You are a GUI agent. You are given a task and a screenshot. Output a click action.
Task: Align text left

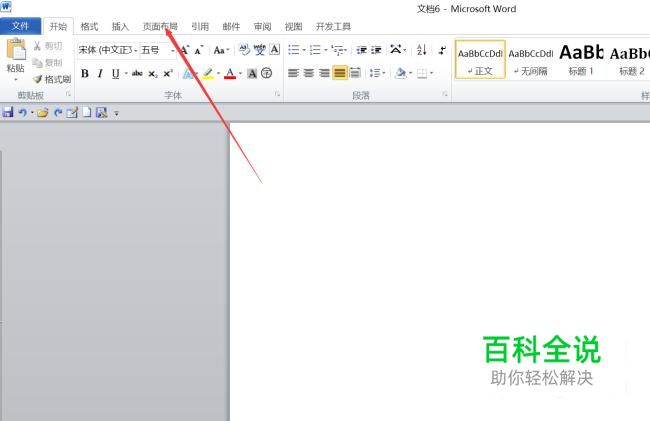293,73
